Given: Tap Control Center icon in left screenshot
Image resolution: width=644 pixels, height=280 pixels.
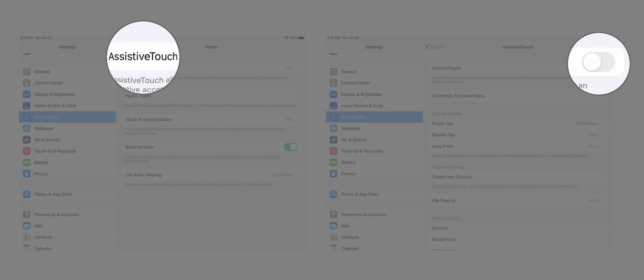Looking at the screenshot, I should pyautogui.click(x=27, y=83).
